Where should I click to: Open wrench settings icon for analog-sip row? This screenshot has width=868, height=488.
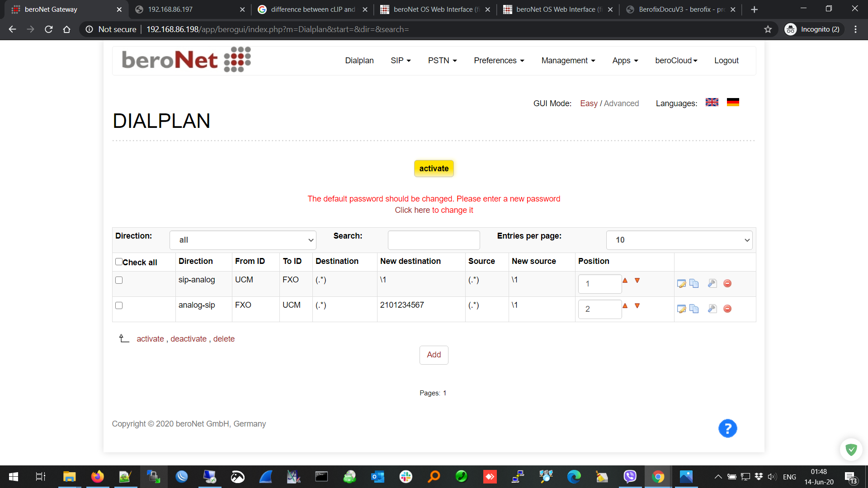click(x=712, y=309)
